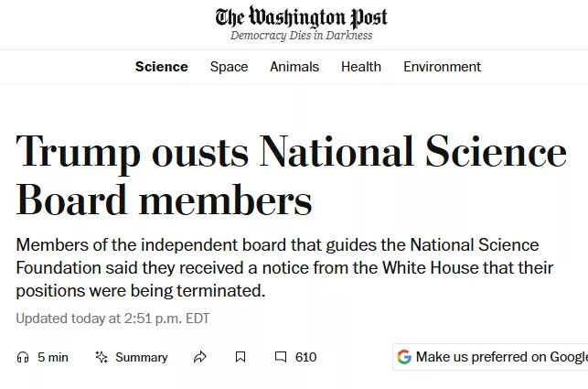Click the headphones listen icon
This screenshot has height=389, width=588.
[23, 357]
